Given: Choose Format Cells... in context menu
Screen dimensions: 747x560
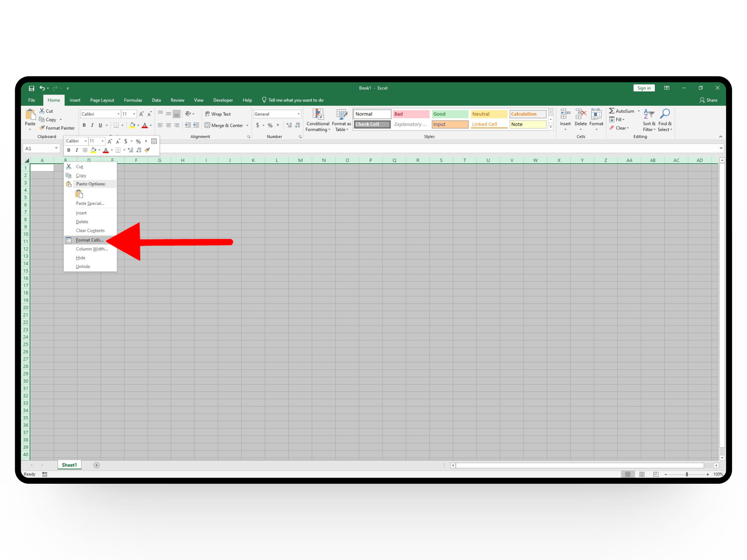Looking at the screenshot, I should [89, 240].
